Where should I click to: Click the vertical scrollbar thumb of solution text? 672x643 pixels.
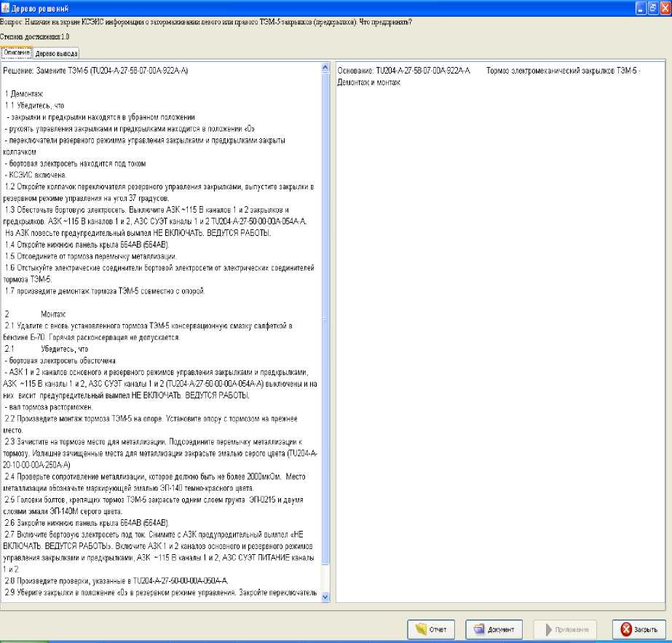(325, 320)
